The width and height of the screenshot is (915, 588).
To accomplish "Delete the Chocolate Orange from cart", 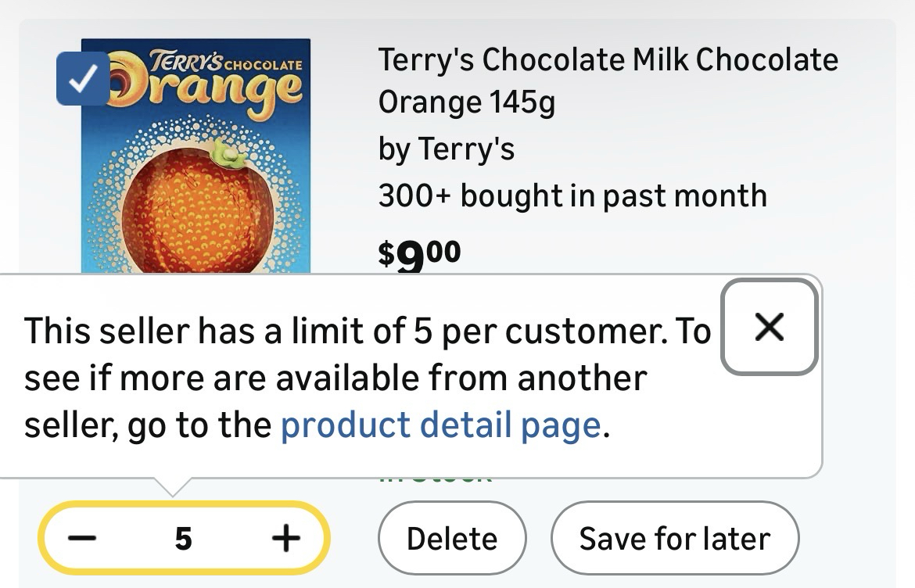I will 452,539.
